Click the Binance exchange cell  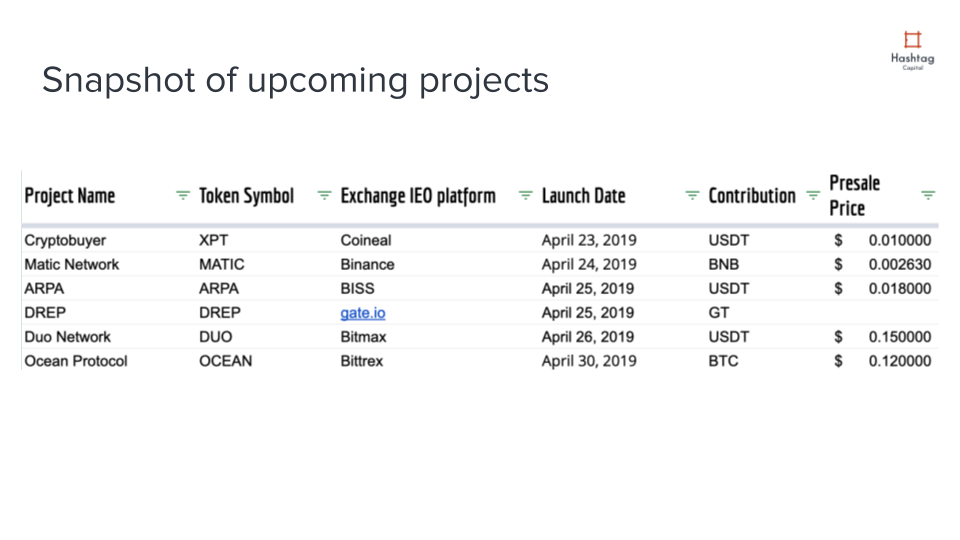point(367,264)
